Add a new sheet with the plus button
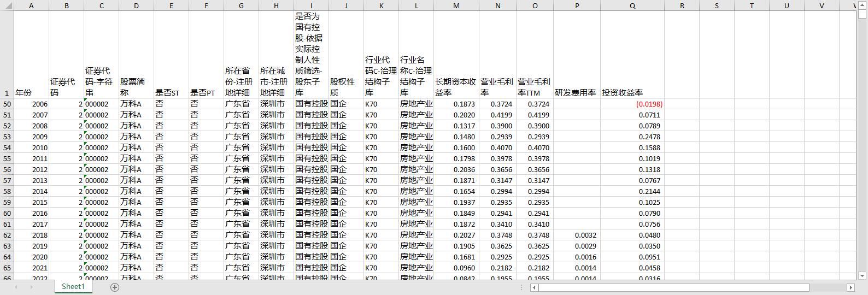 point(115,287)
